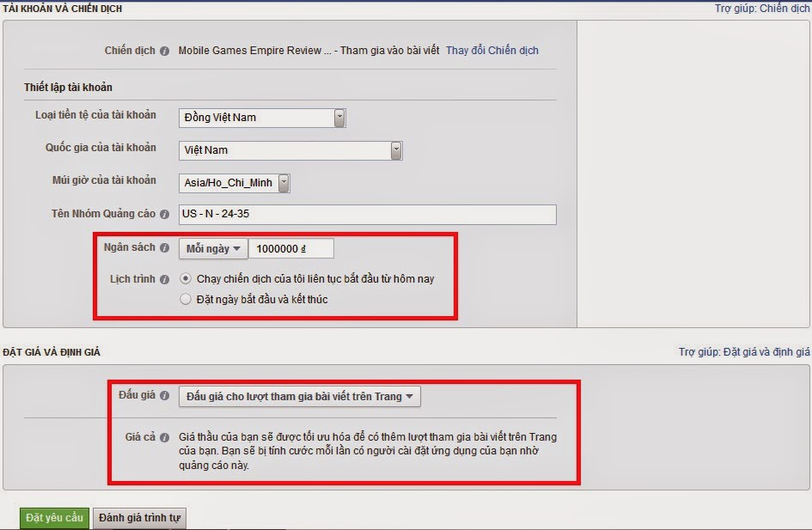Click info icon next to Đấu giá

coord(164,395)
